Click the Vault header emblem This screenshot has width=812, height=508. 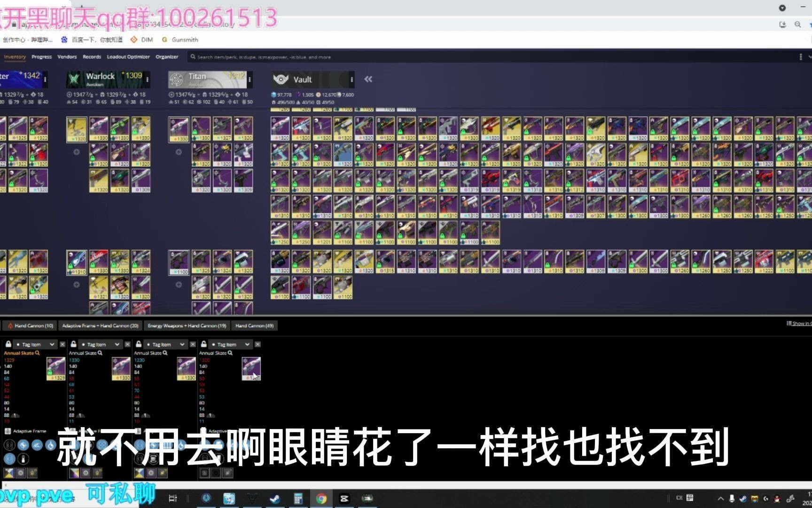pyautogui.click(x=281, y=79)
